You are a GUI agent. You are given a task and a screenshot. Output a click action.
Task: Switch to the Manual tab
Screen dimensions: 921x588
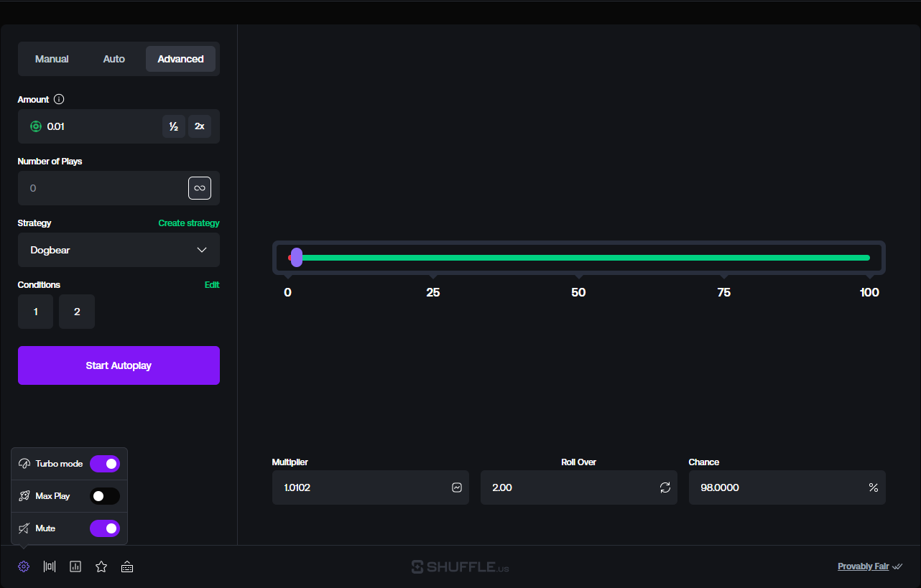pyautogui.click(x=52, y=59)
